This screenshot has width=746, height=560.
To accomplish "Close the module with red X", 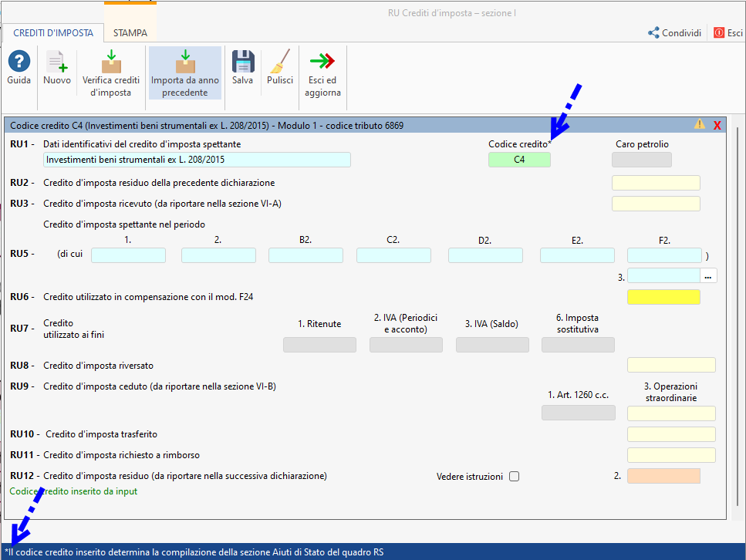I will 717,125.
